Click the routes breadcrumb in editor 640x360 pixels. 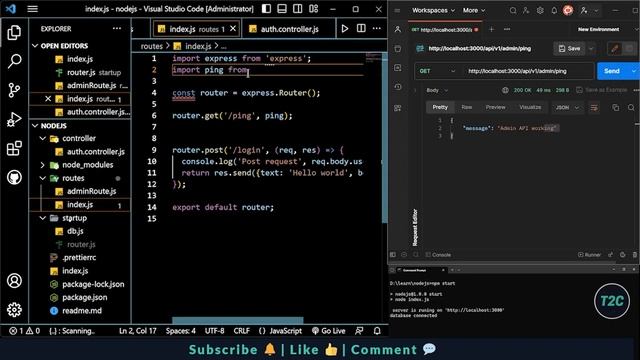click(151, 46)
